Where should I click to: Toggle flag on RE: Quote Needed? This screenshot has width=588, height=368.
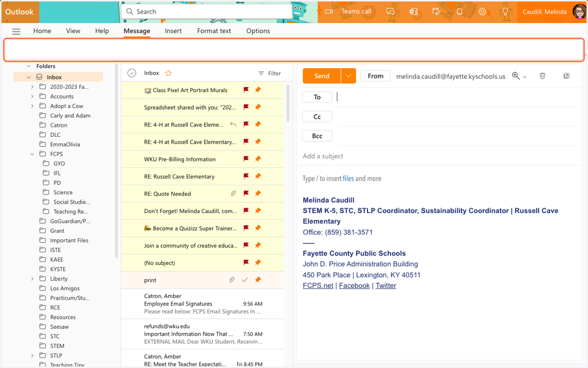tap(246, 193)
